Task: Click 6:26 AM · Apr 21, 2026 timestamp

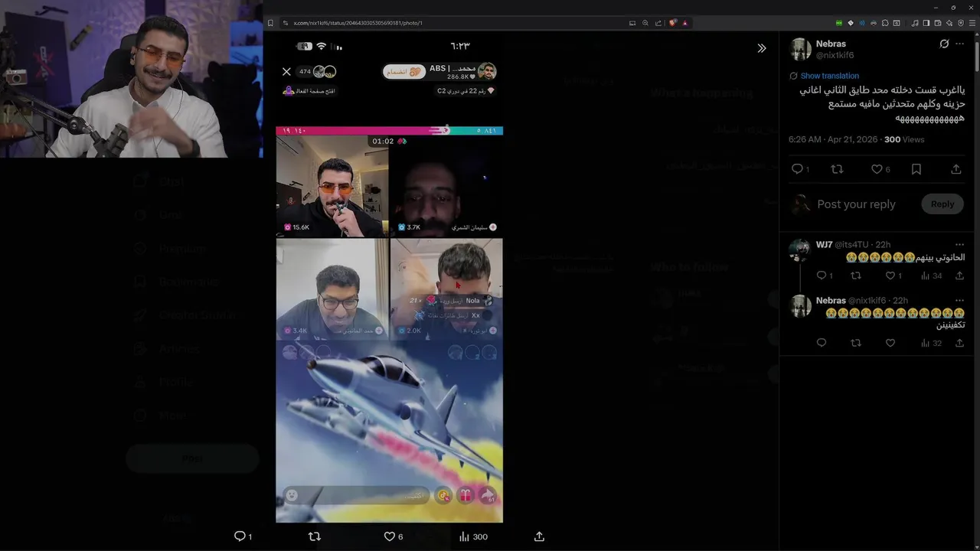Action: click(833, 139)
